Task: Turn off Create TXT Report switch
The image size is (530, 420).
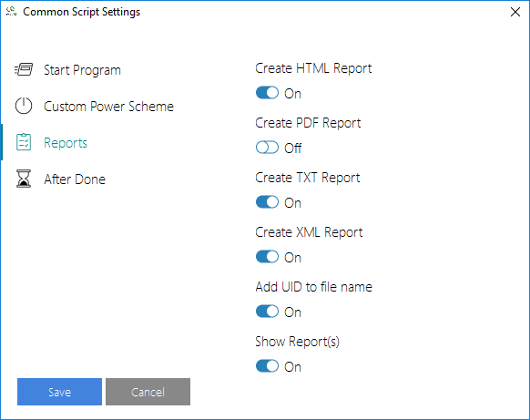Action: point(267,202)
